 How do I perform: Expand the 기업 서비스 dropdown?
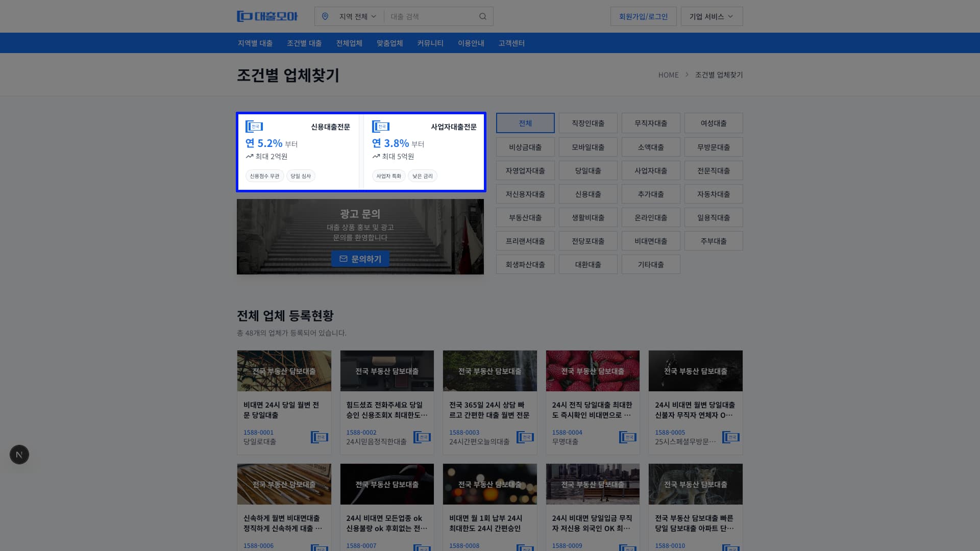click(x=711, y=16)
